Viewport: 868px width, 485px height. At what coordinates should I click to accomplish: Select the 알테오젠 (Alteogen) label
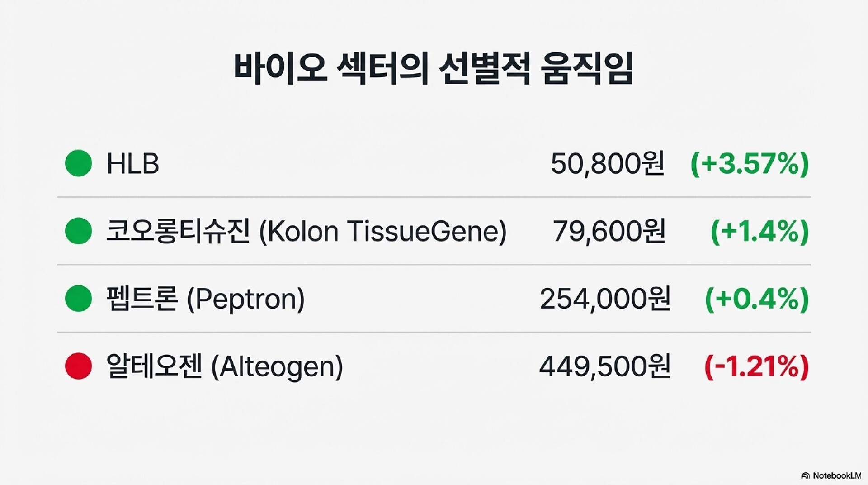click(225, 366)
